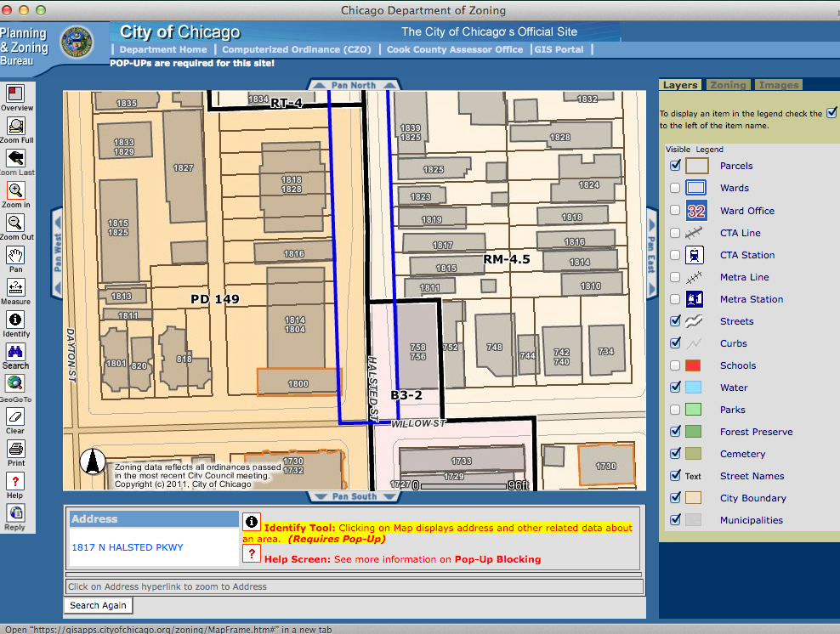This screenshot has width=840, height=634.
Task: Enable the Schools layer checkbox
Action: 675,365
